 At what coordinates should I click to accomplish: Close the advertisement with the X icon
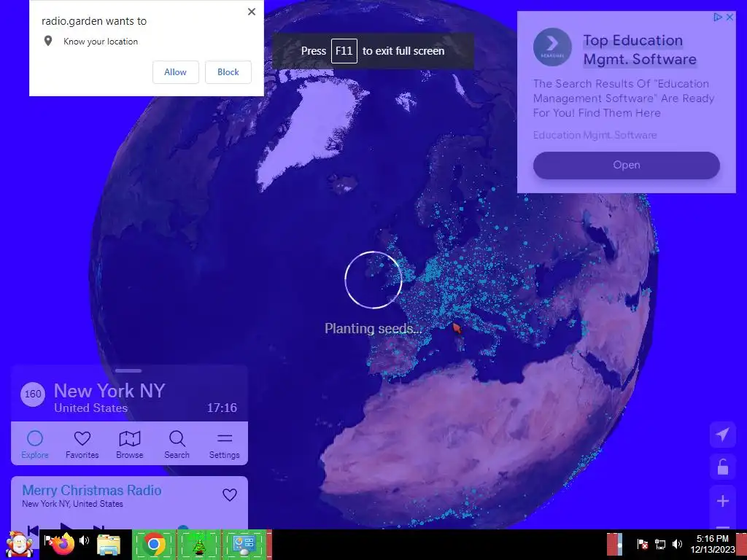point(729,17)
